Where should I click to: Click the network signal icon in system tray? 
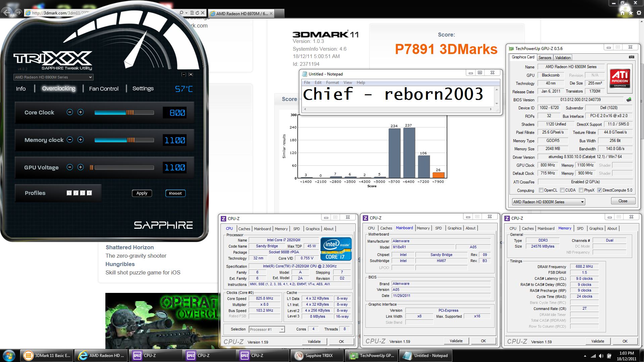(x=593, y=356)
